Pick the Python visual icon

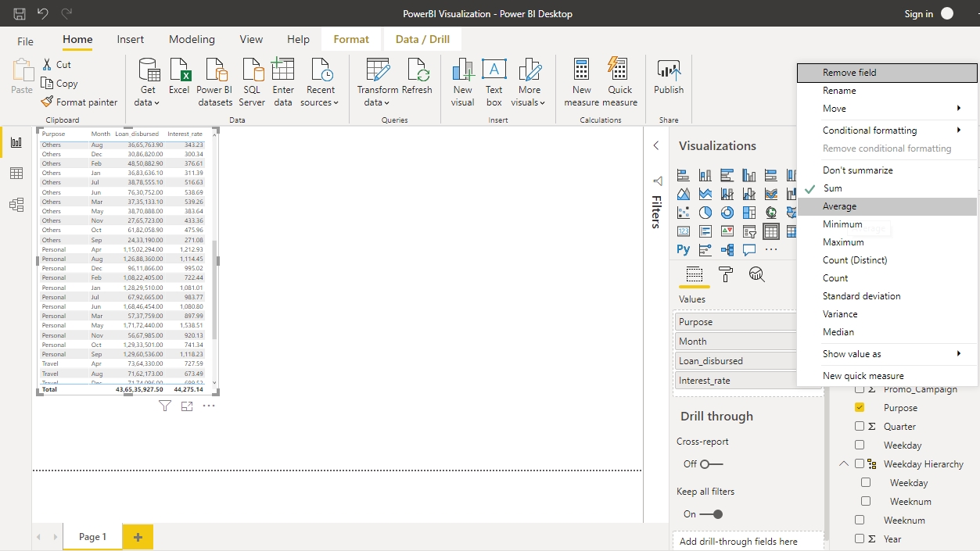click(684, 250)
